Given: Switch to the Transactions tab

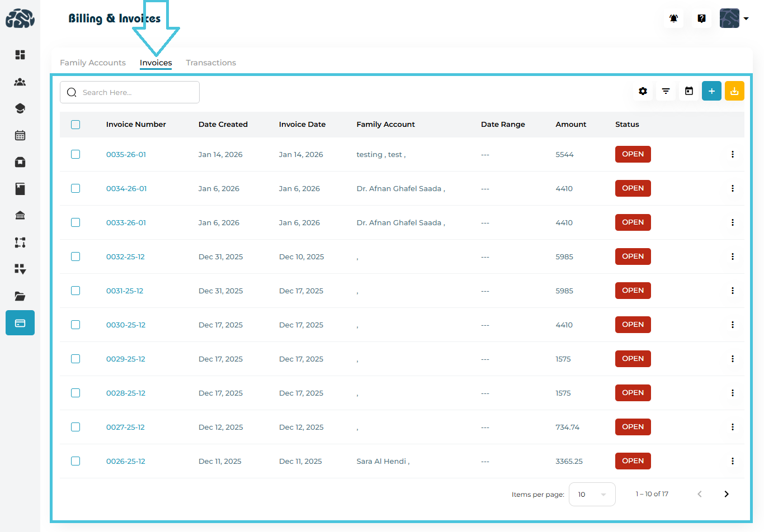Looking at the screenshot, I should pyautogui.click(x=211, y=63).
